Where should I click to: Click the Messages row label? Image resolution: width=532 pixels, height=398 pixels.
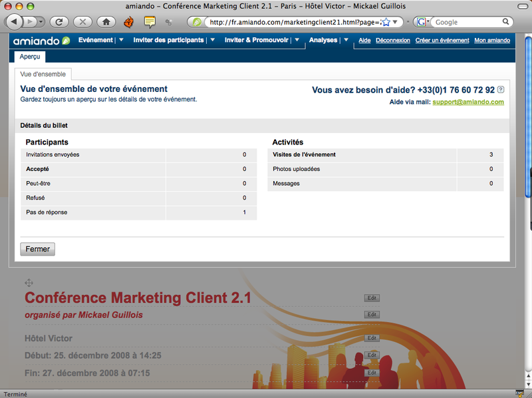286,184
